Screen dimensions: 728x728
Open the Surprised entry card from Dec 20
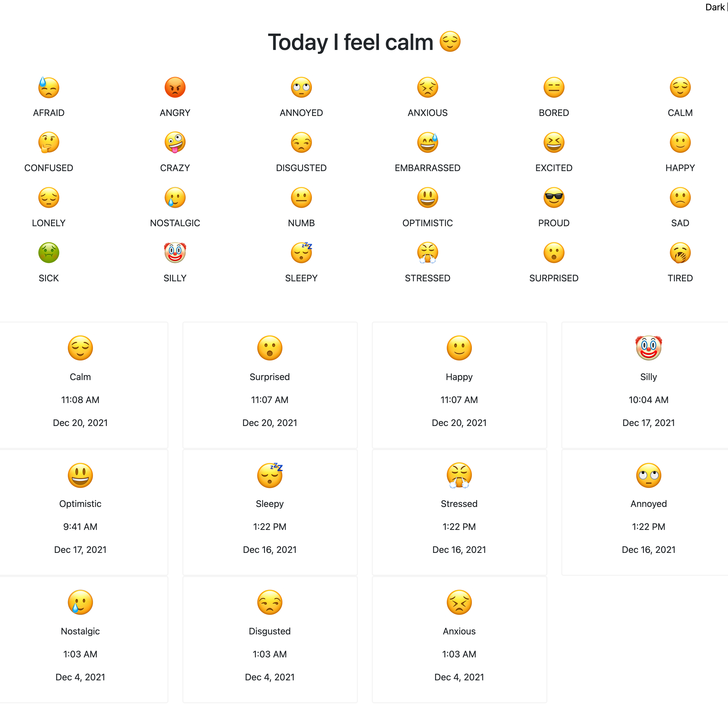[270, 385]
